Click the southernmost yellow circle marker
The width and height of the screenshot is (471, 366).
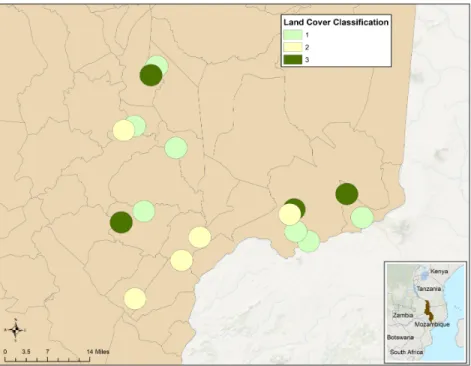(135, 298)
